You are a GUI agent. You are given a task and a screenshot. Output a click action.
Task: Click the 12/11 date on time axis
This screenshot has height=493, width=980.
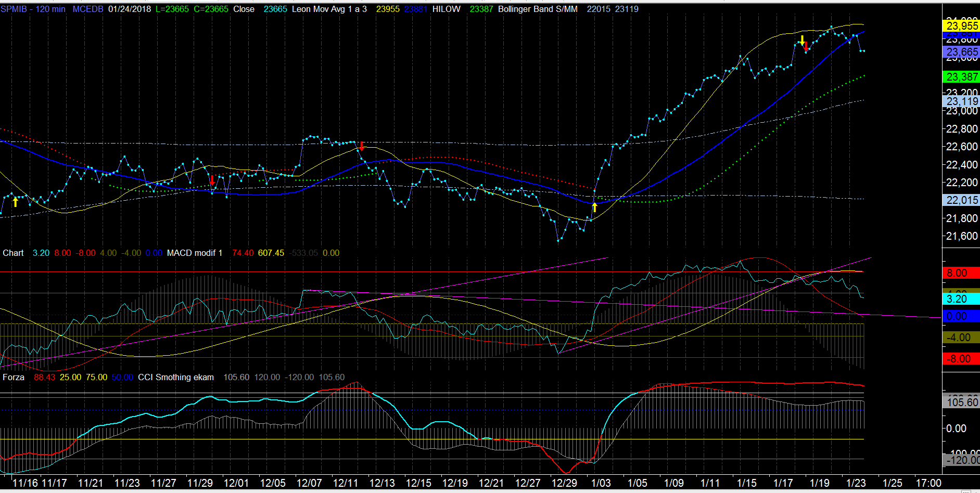pos(346,483)
